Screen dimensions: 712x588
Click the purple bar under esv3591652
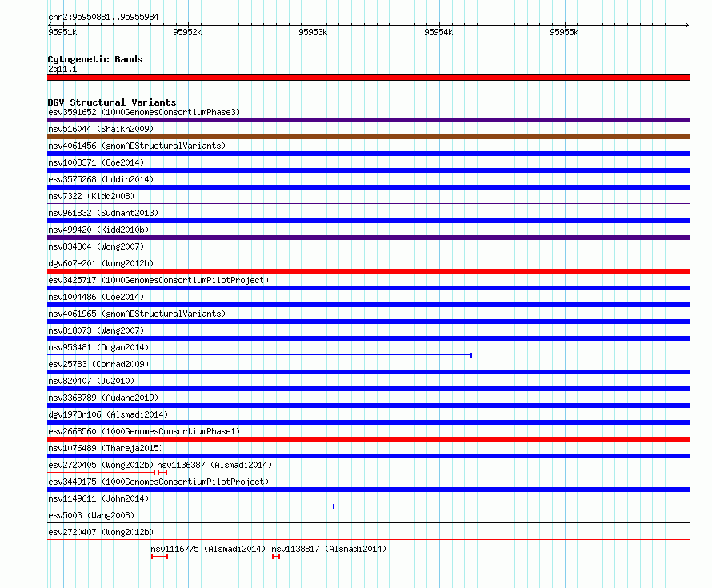368,120
